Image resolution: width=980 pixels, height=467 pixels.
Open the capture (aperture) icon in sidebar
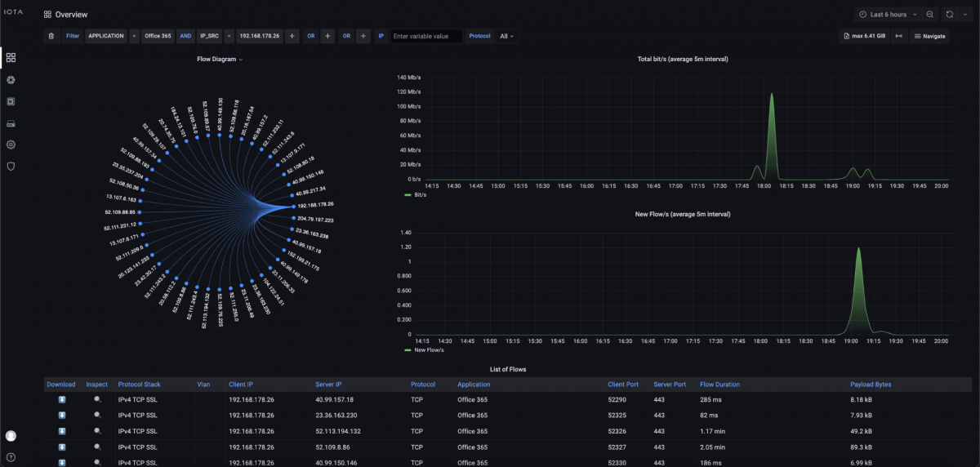[11, 80]
